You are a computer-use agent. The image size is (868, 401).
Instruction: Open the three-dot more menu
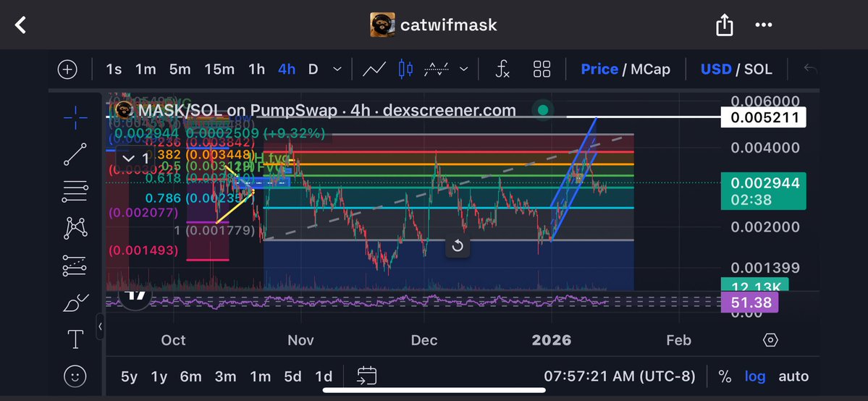point(763,25)
